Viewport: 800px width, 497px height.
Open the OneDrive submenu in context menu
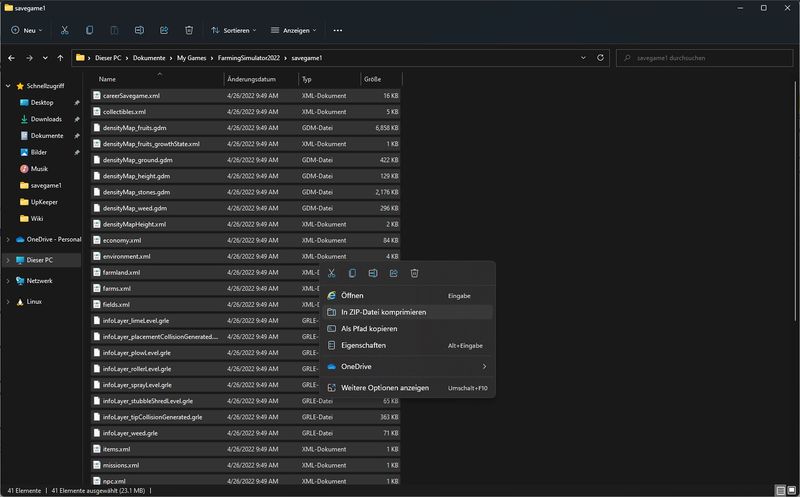click(408, 366)
